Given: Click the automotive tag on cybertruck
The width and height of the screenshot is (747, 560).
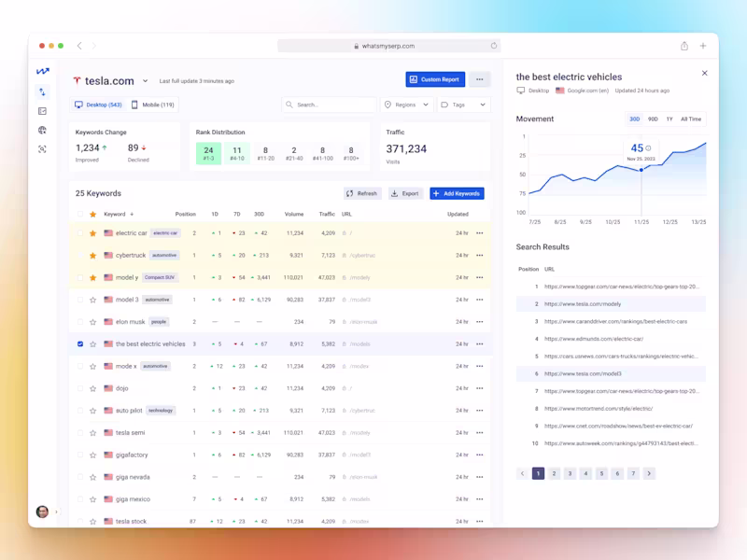Looking at the screenshot, I should pos(164,255).
